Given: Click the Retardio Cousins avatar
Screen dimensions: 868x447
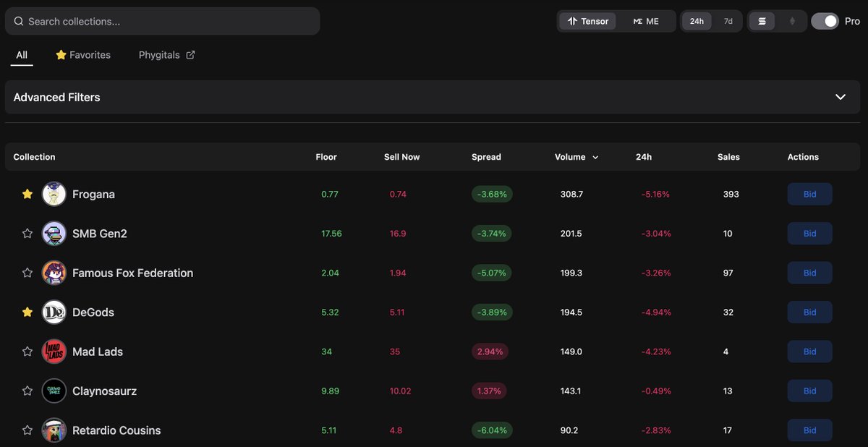Looking at the screenshot, I should pos(54,430).
